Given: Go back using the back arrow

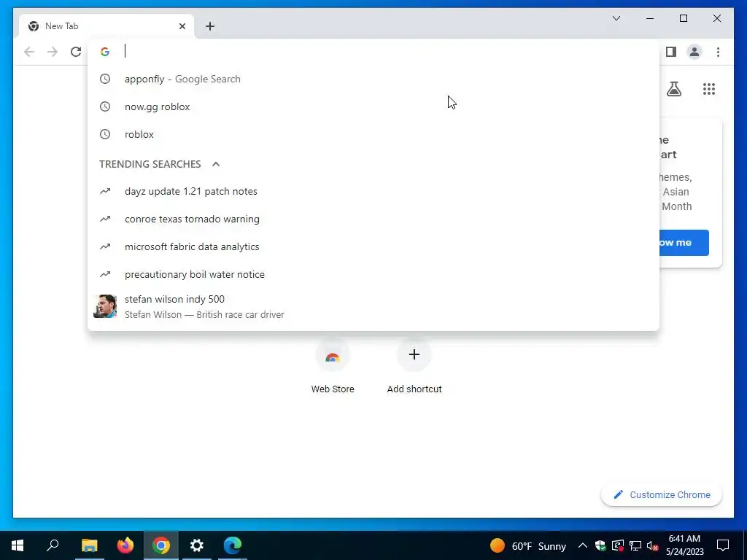Looking at the screenshot, I should [29, 52].
